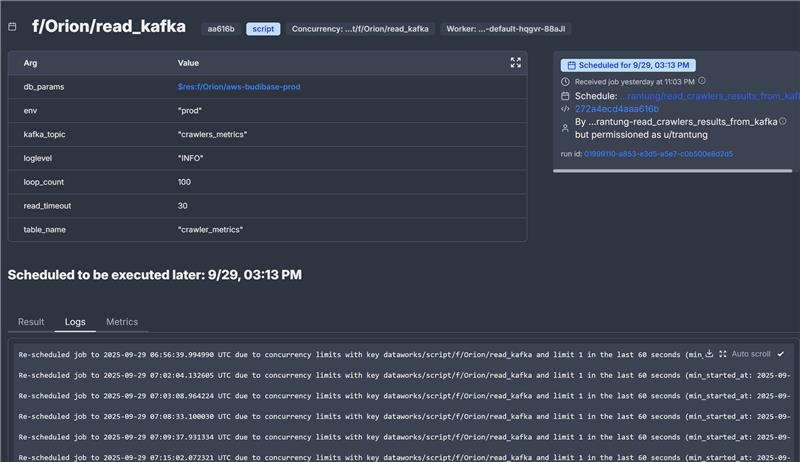Viewport: 800px width, 462px height.
Task: Click the "crawlers_metrics" kafka_topic value
Action: click(212, 134)
